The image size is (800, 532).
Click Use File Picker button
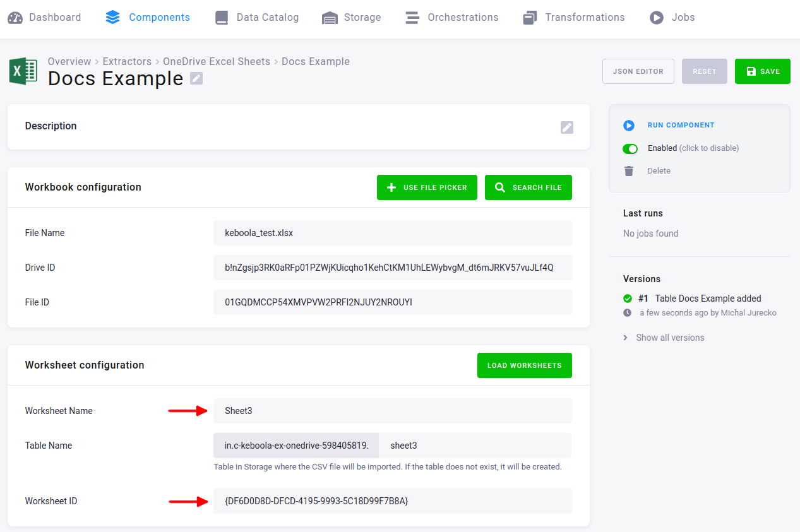tap(427, 187)
